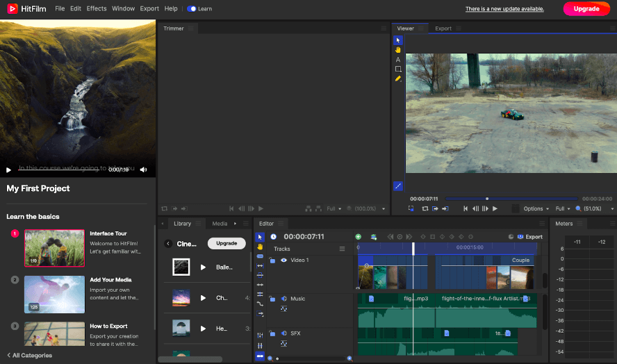Click the HitFilm logo icon
Screen dimensions: 617x364
13,8
